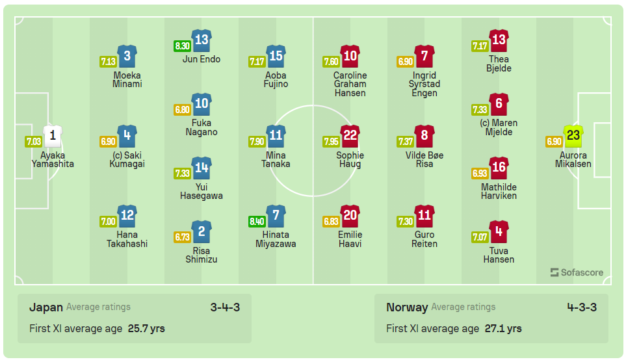
Task: Click Sophie Haug's number 22 shirt
Action: (x=350, y=136)
